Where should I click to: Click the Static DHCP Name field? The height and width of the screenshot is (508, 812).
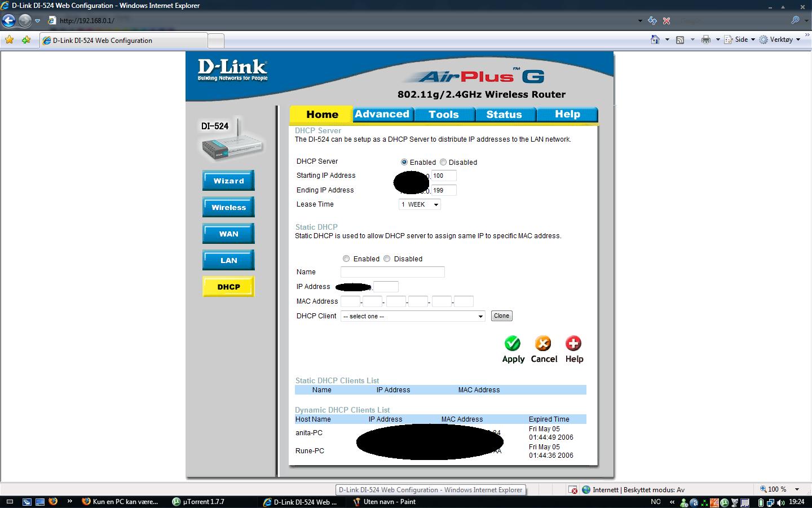[392, 272]
